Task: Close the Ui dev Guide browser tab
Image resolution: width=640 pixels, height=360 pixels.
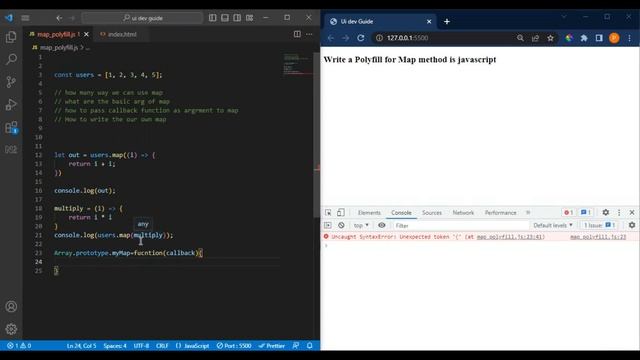Action: [429, 21]
